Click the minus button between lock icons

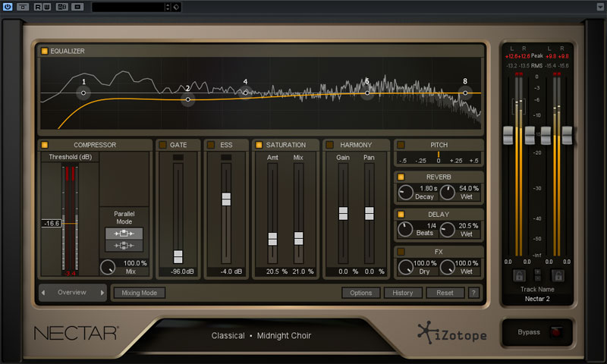pos(538,278)
